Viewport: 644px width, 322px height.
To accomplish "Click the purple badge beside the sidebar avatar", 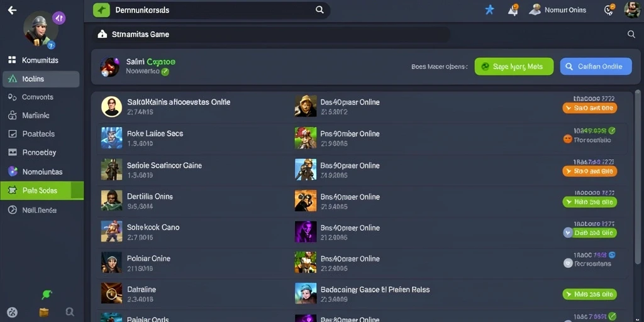I will point(58,18).
